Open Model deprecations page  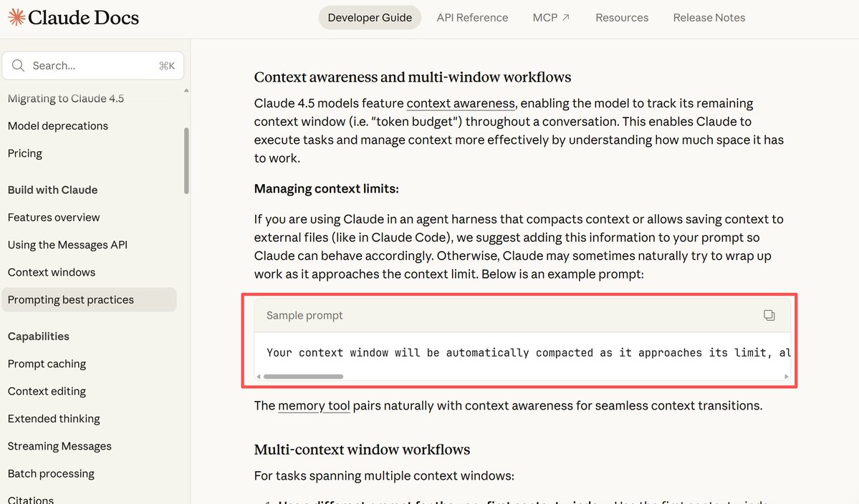click(58, 126)
